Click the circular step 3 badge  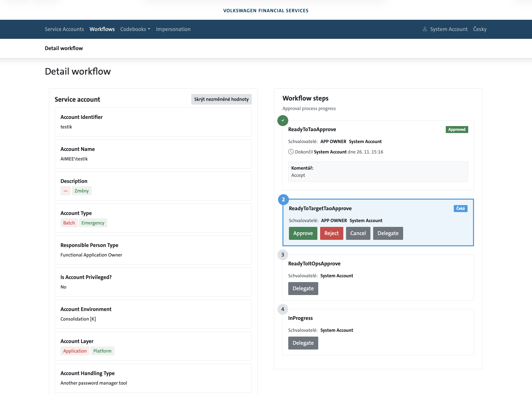[x=283, y=255]
